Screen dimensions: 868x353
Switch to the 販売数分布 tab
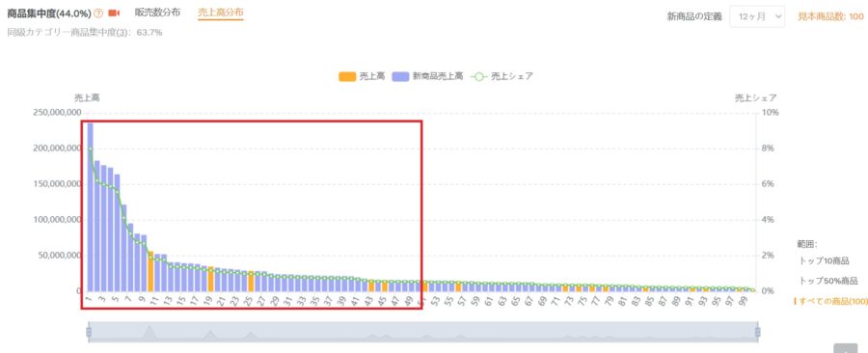[157, 13]
